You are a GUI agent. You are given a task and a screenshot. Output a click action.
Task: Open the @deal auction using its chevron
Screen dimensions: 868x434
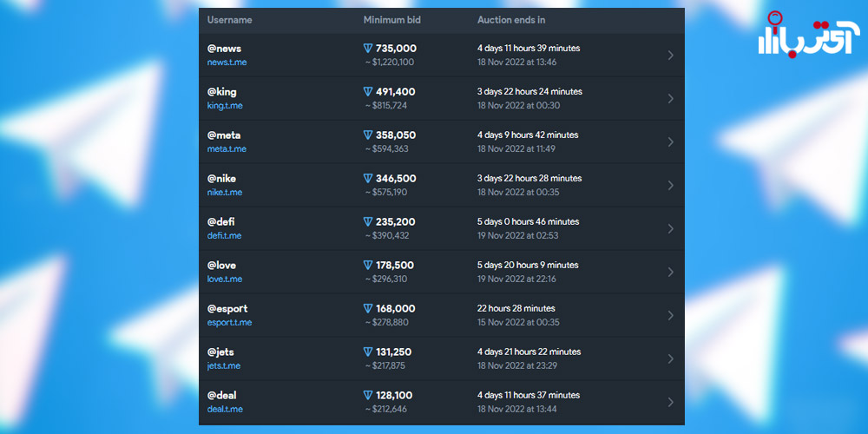pos(670,402)
